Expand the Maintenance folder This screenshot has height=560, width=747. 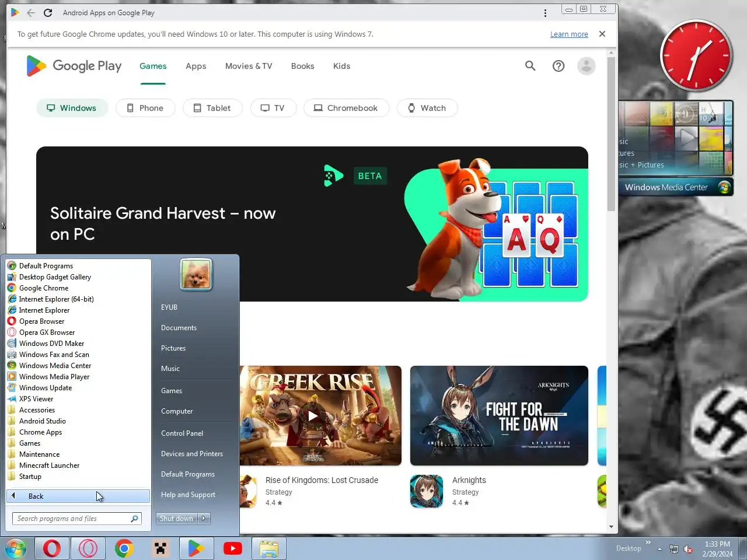tap(39, 454)
